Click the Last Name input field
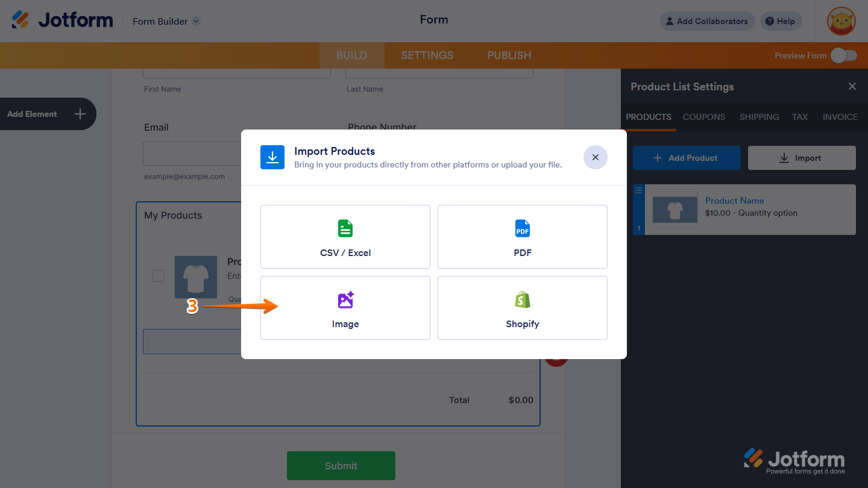Viewport: 868px width, 488px height. tap(439, 73)
